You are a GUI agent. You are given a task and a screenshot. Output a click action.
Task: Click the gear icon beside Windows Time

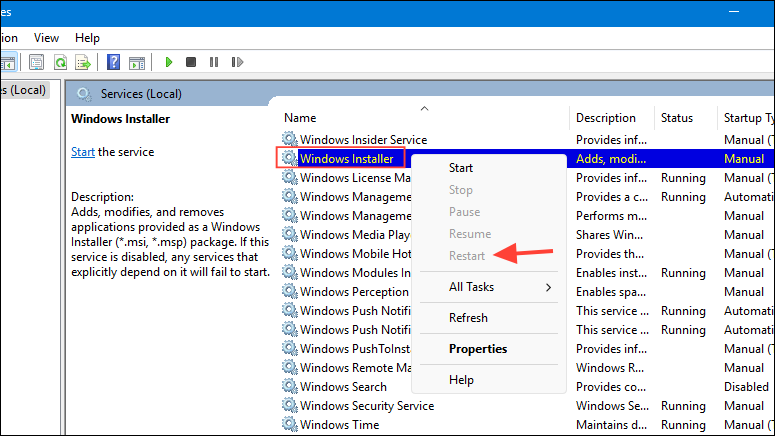pyautogui.click(x=290, y=425)
